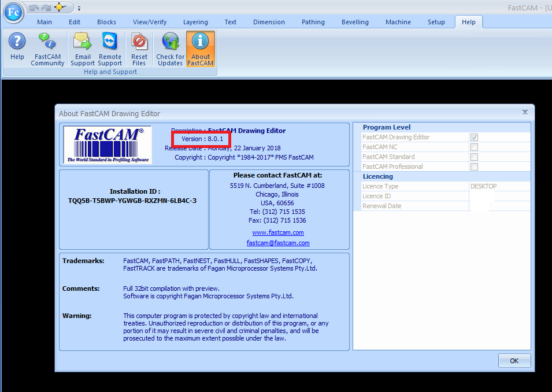Toggle the FastCAM Drawing Editor checkbox
552x392 pixels.
click(x=474, y=138)
